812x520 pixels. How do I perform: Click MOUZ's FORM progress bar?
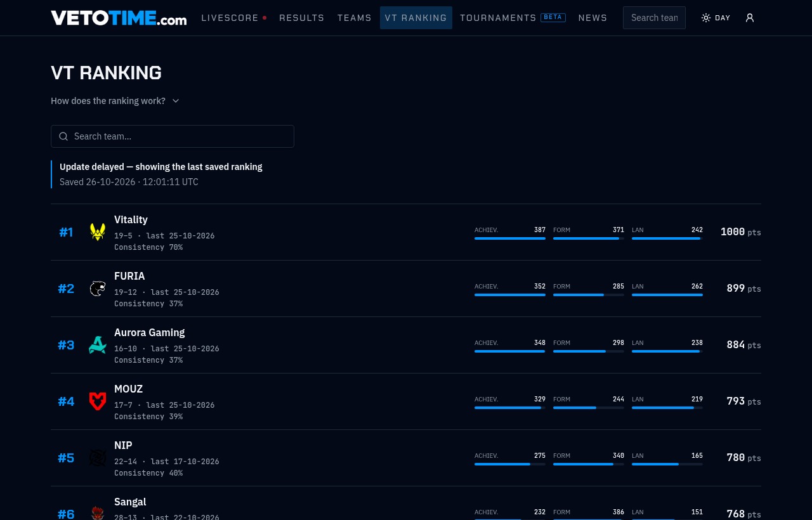pos(589,408)
